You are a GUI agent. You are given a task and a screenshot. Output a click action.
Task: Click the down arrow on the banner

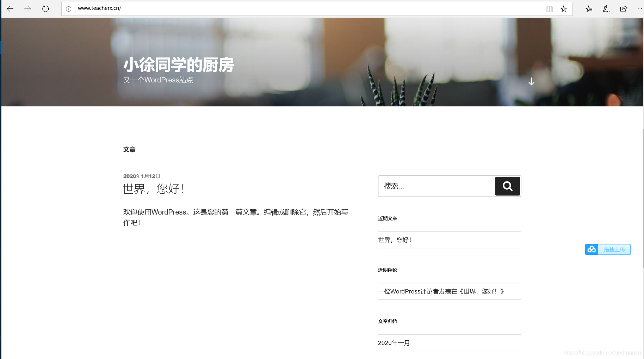(531, 81)
